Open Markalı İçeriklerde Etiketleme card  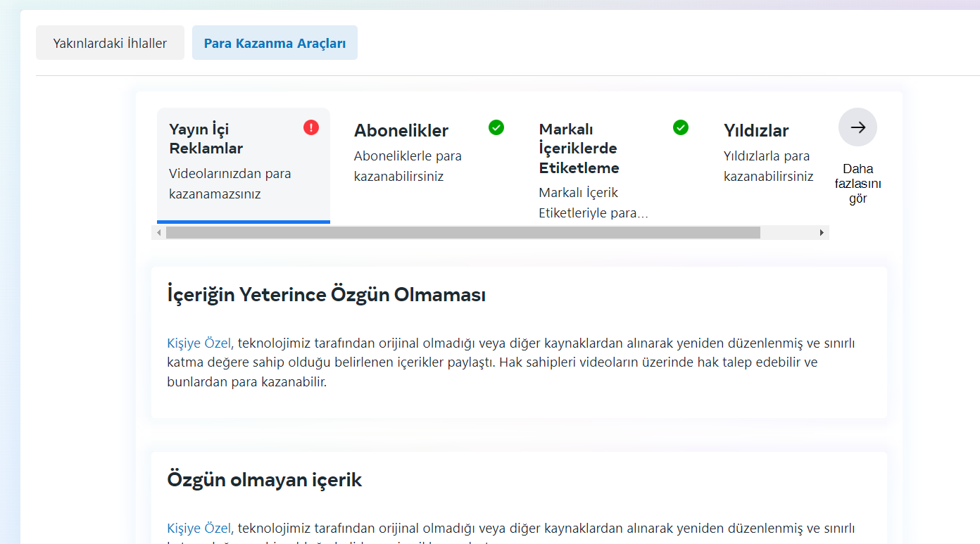[613, 165]
